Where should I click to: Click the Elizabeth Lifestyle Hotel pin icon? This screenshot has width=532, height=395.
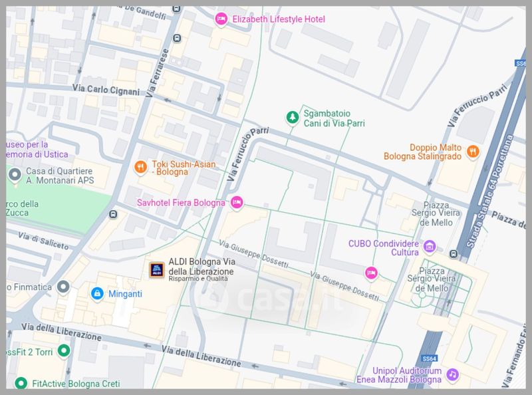[x=221, y=19]
